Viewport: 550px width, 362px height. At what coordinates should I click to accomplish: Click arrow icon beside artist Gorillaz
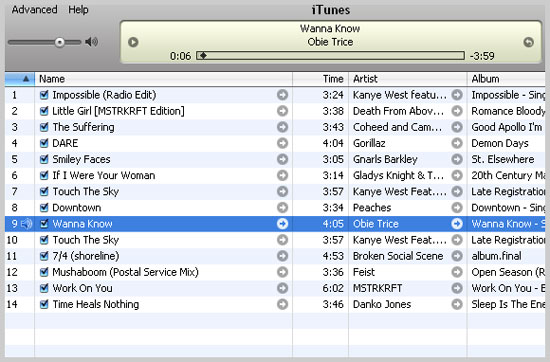point(457,143)
